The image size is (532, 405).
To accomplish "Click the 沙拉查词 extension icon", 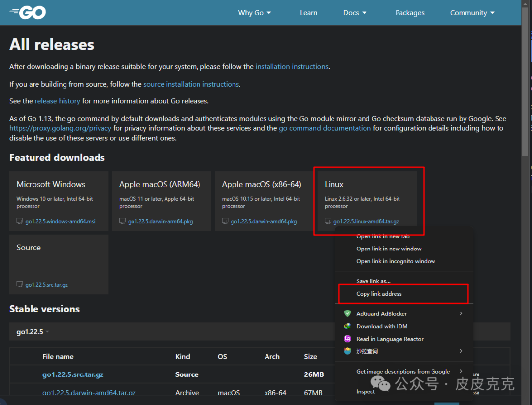I will 347,351.
